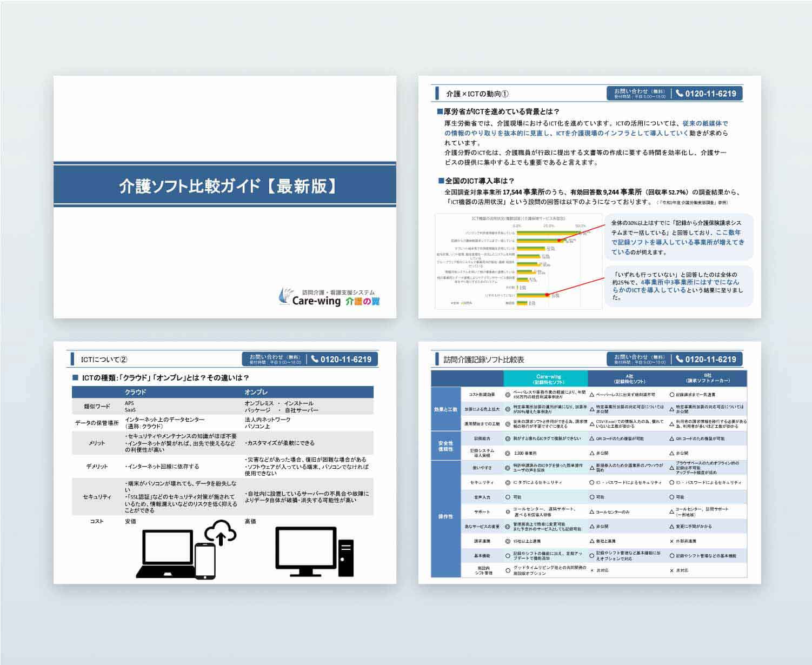This screenshot has width=812, height=665.
Task: Click the phone icon in ICTについて② header
Action: click(315, 359)
